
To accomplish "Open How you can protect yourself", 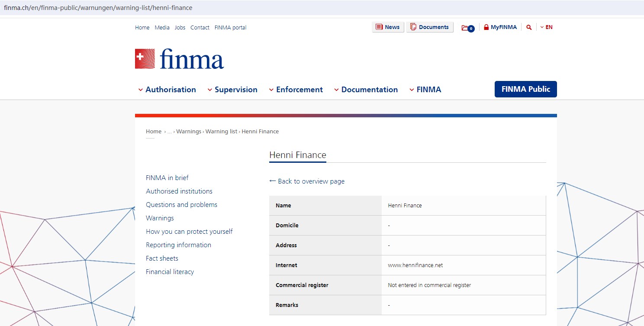I will tap(189, 232).
